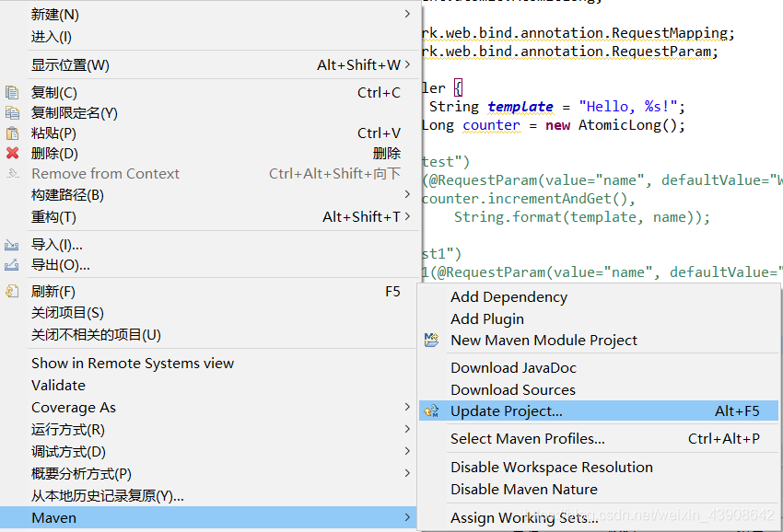783x532 pixels.
Task: Open the Maven submenu entry
Action: (x=53, y=517)
